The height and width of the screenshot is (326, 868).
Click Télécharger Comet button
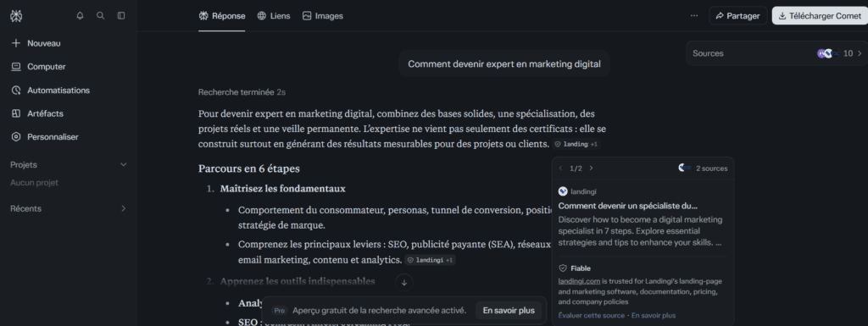[x=820, y=16]
